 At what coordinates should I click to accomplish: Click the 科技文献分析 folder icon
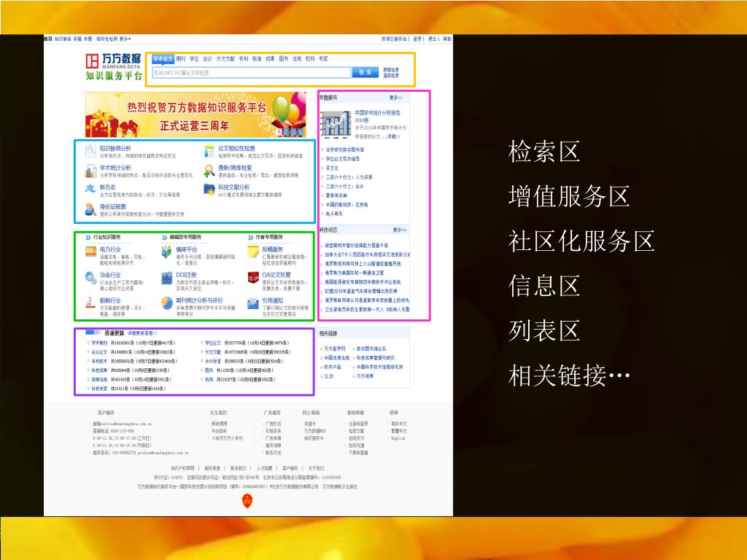point(209,190)
